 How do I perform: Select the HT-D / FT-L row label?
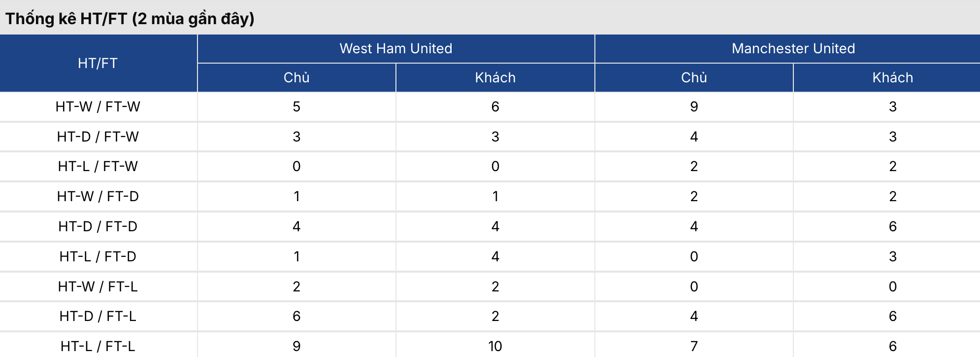click(98, 316)
